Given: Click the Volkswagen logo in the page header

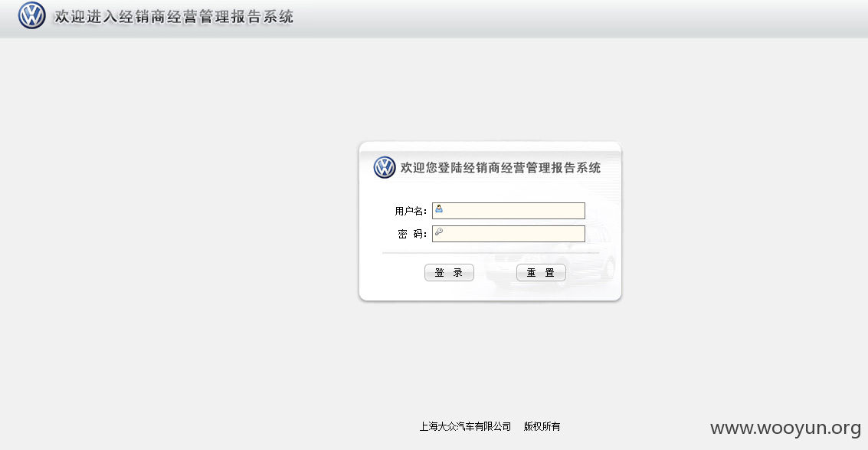Looking at the screenshot, I should [32, 15].
